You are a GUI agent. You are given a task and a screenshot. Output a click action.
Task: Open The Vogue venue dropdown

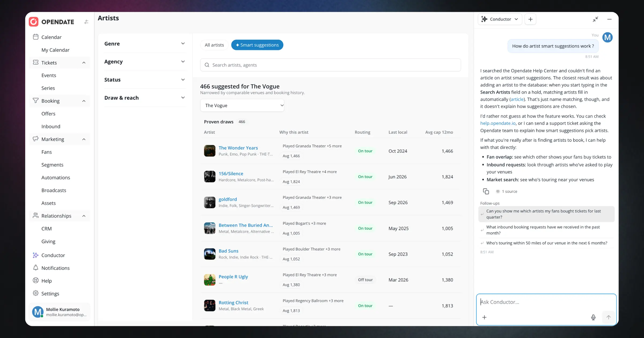242,105
